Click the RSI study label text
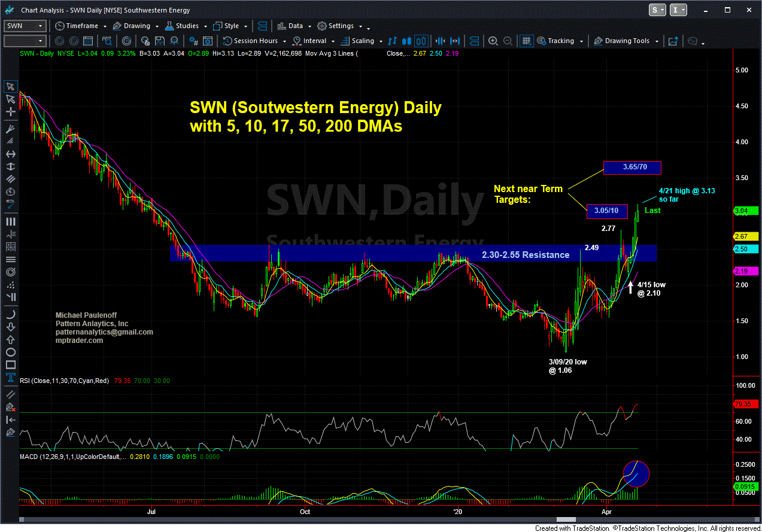Image resolution: width=762 pixels, height=532 pixels. pyautogui.click(x=65, y=381)
